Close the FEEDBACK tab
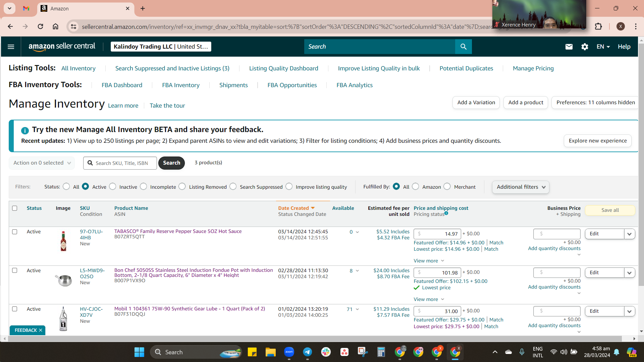Image resolution: width=644 pixels, height=362 pixels. [x=41, y=330]
